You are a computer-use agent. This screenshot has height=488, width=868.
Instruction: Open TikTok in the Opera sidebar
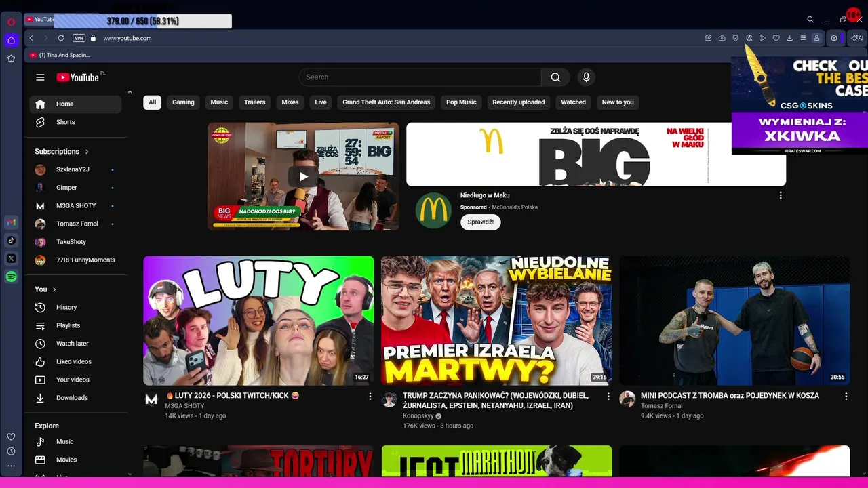(11, 240)
